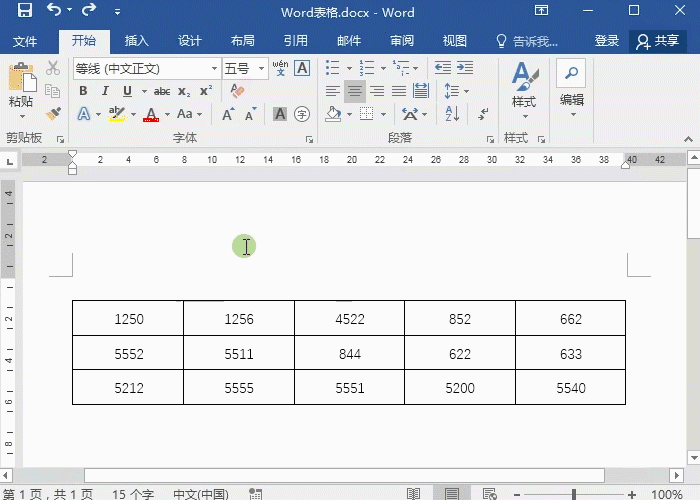Viewport: 700px width, 500px height.
Task: Click table cell containing 4522
Action: tap(350, 318)
